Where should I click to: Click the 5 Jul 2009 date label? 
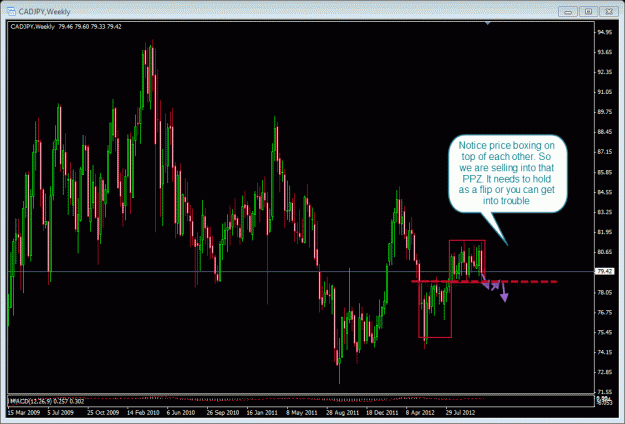click(61, 412)
